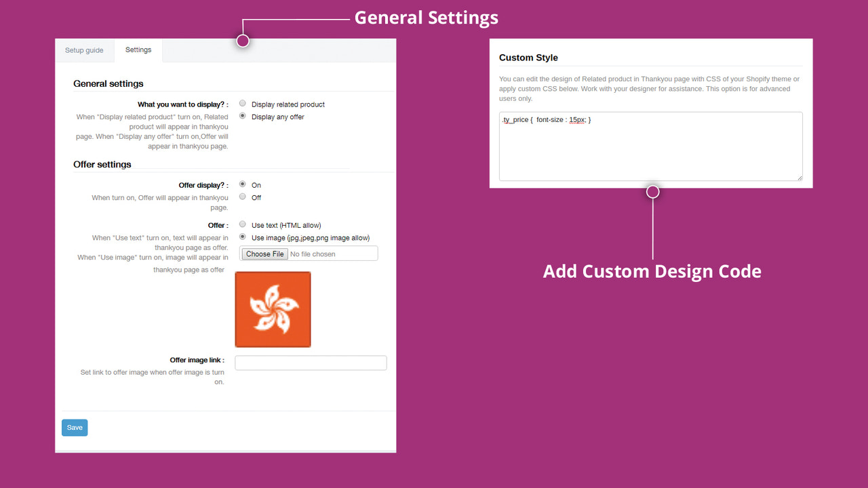Click the Offer image link input field
868x488 pixels.
coord(310,363)
